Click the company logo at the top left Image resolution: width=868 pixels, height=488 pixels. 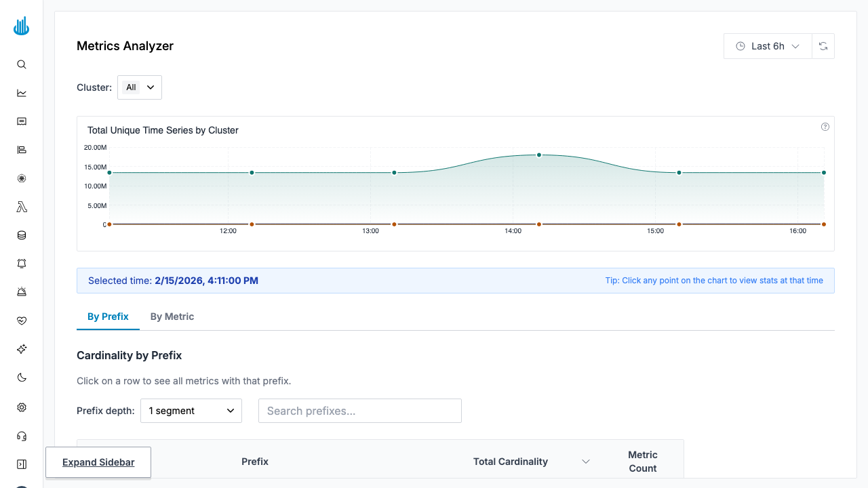pos(21,26)
